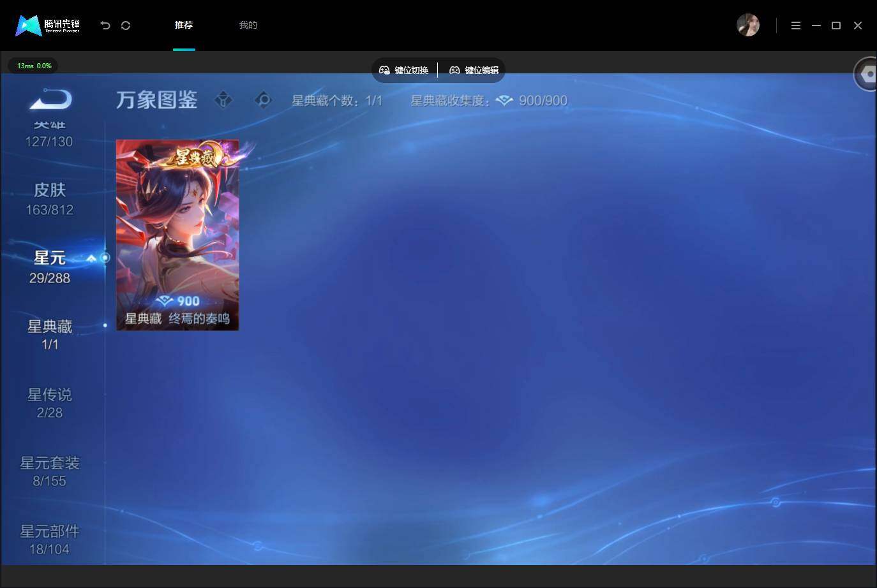Click the diamond icon beside 万象图鉴
This screenshot has height=588, width=877.
point(223,100)
